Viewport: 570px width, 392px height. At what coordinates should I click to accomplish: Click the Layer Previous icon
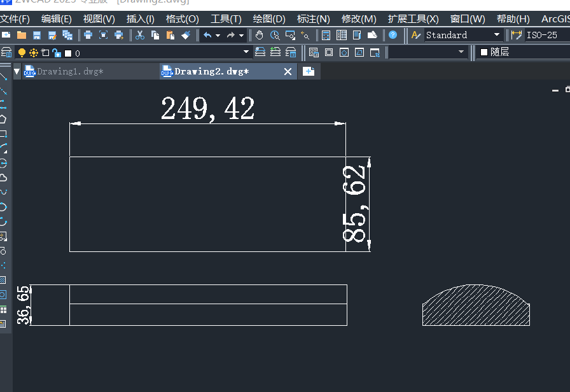[275, 52]
